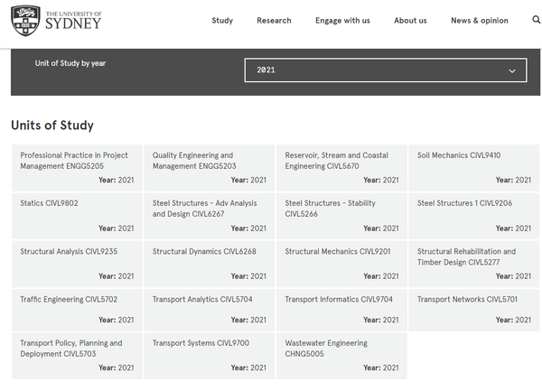The height and width of the screenshot is (392, 542).
Task: Click the year dropdown chevron arrow
Action: (512, 70)
